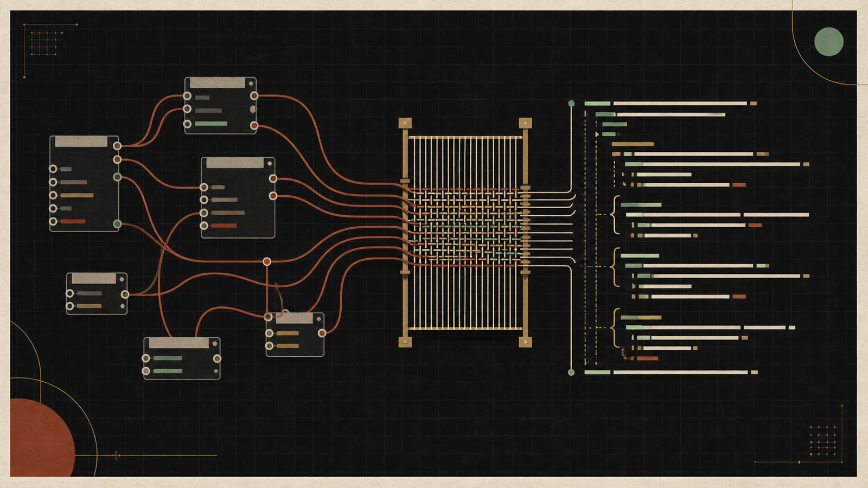
Task: Click upper input port on two-green-bar node
Action: [x=146, y=358]
